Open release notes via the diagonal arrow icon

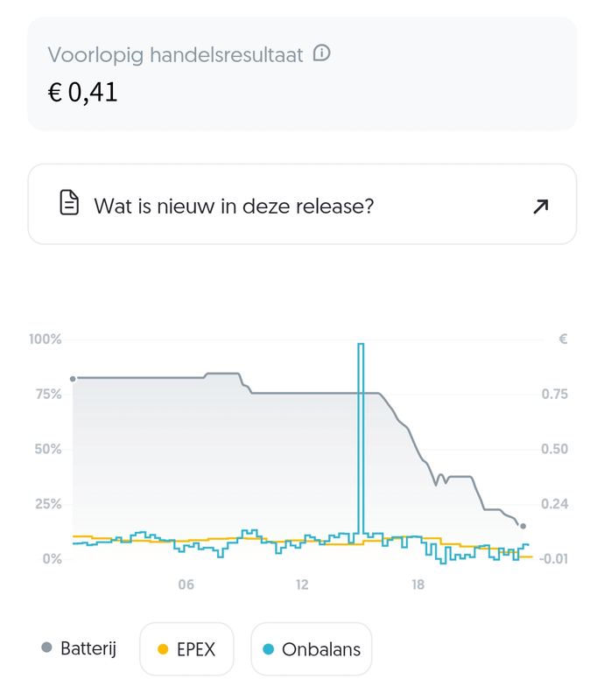[x=540, y=206]
